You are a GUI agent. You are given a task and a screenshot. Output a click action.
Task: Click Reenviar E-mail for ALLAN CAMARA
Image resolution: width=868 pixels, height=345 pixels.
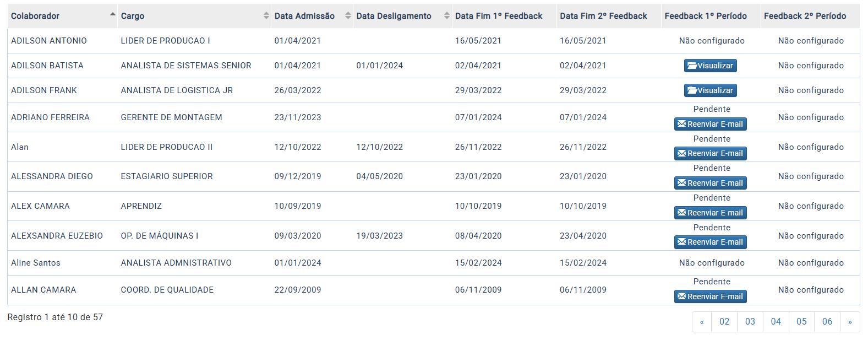click(710, 297)
